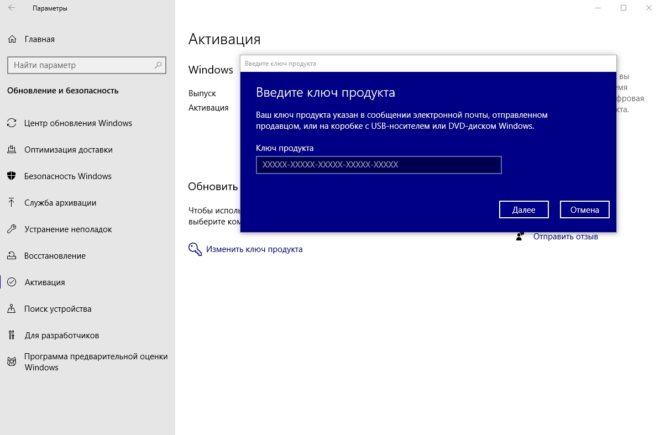
Task: Click the Для разработчиков tools icon
Action: click(x=12, y=335)
